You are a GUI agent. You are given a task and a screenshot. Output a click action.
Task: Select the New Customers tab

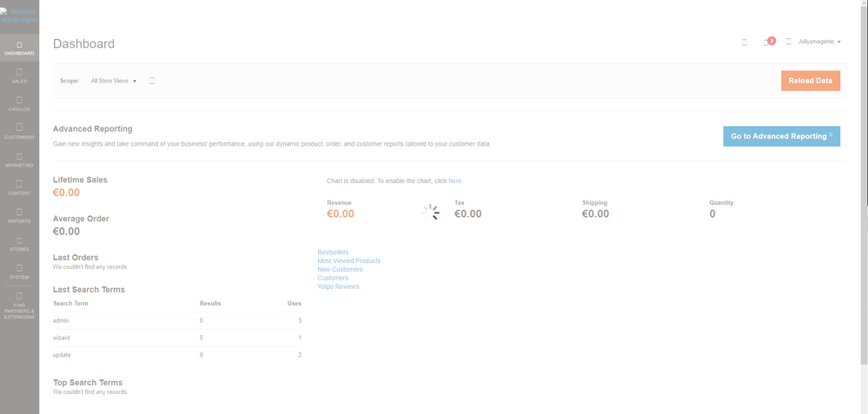pos(340,269)
